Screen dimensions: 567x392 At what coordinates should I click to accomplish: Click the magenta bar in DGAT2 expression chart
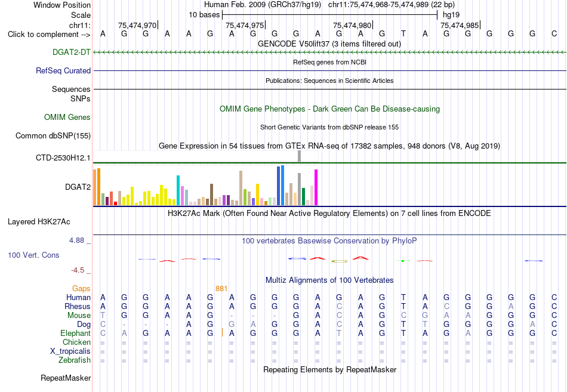[x=316, y=187]
